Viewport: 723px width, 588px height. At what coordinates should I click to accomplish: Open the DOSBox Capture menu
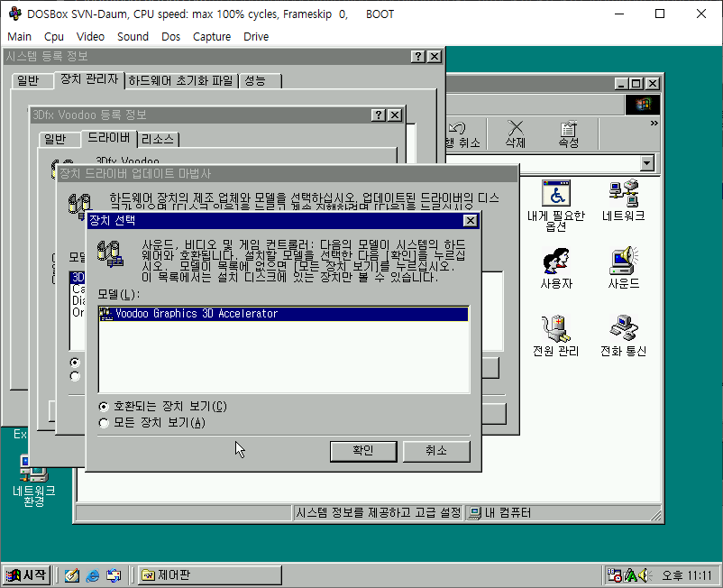[212, 36]
